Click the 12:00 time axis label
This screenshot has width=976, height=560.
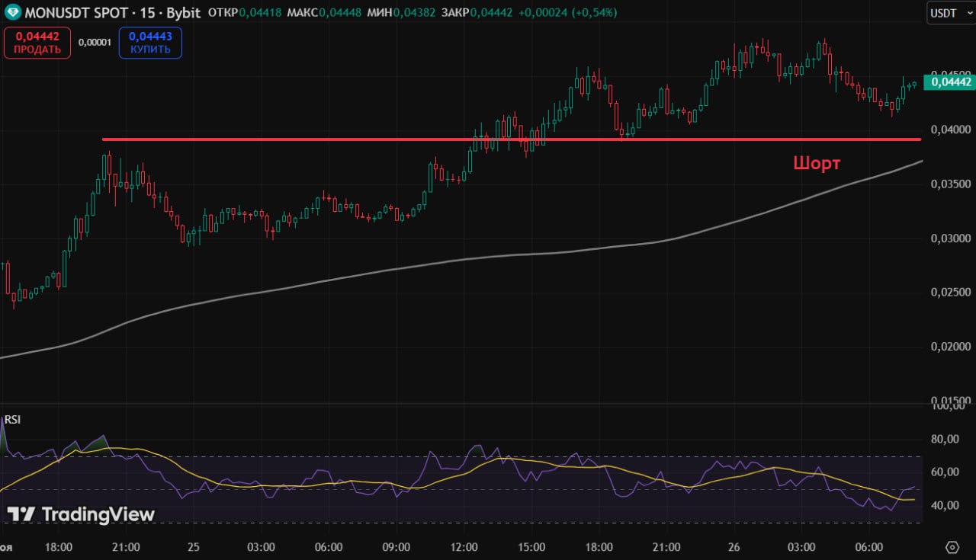464,547
